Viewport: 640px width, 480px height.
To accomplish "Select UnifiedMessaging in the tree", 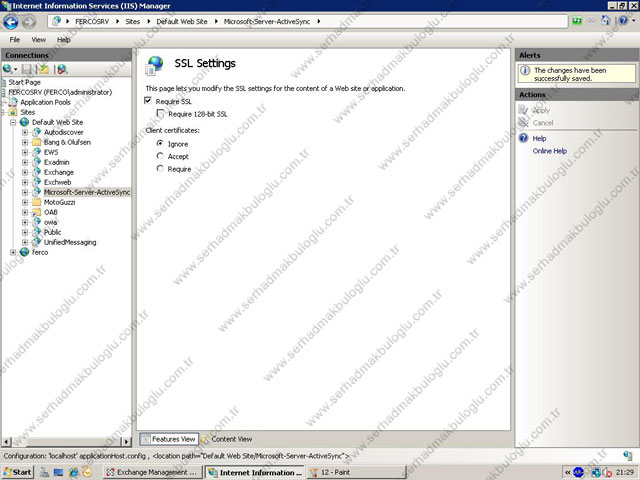I will click(x=70, y=242).
